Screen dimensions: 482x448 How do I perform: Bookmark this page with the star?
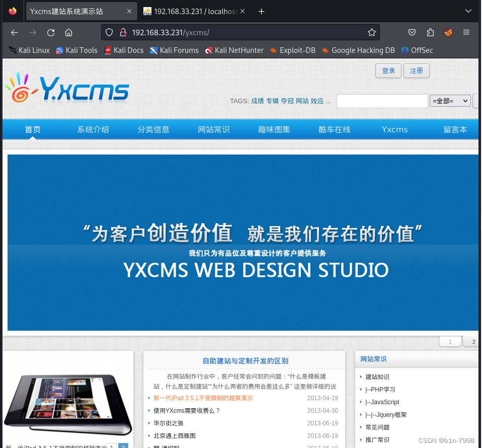coord(372,33)
